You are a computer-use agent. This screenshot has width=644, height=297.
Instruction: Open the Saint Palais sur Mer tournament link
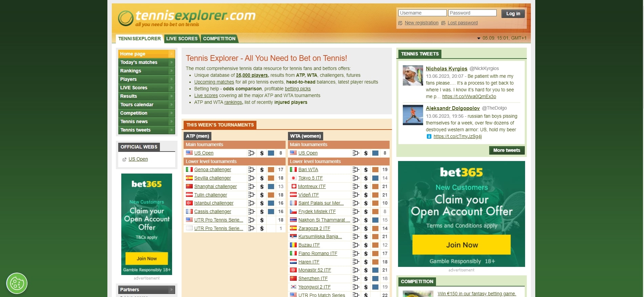pyautogui.click(x=321, y=203)
